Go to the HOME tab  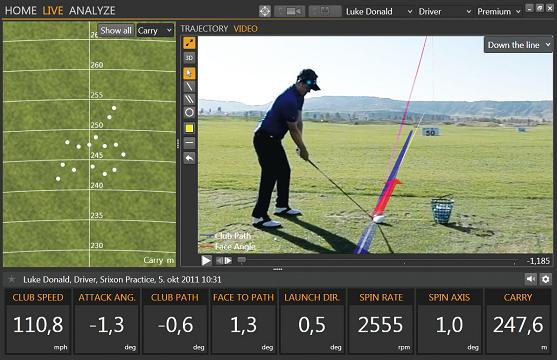point(21,11)
